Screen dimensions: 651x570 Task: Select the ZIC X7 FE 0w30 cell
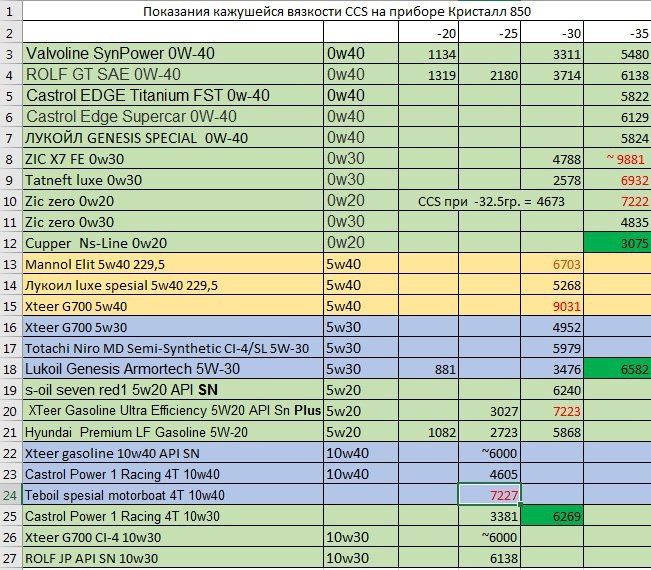[x=173, y=159]
